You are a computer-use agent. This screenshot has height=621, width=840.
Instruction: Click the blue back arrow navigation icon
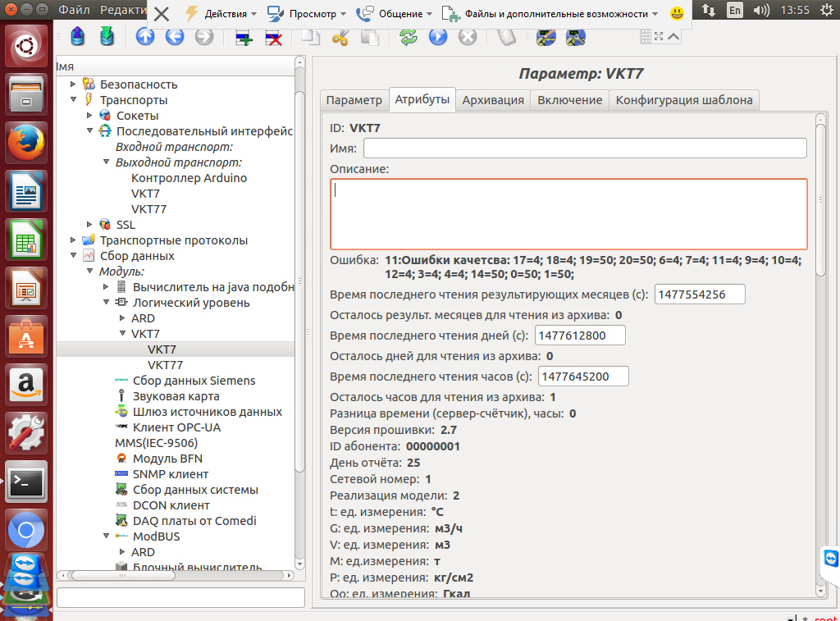coord(174,37)
